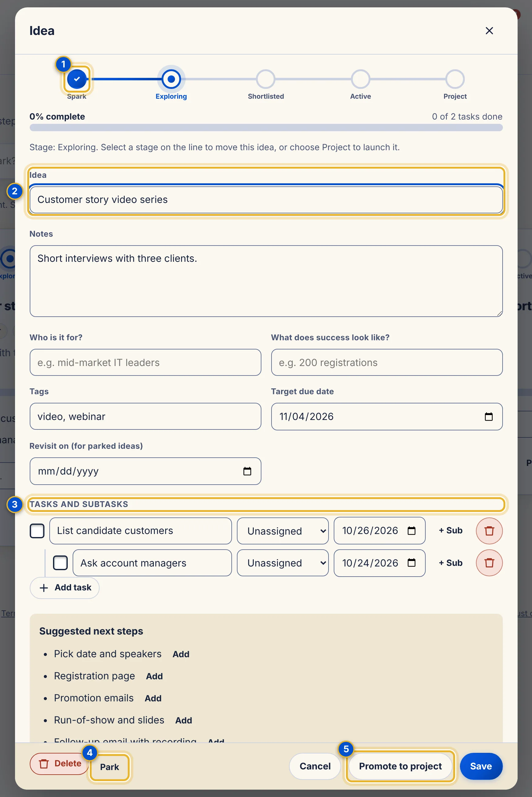Delete this idea with the Delete button

tap(59, 764)
